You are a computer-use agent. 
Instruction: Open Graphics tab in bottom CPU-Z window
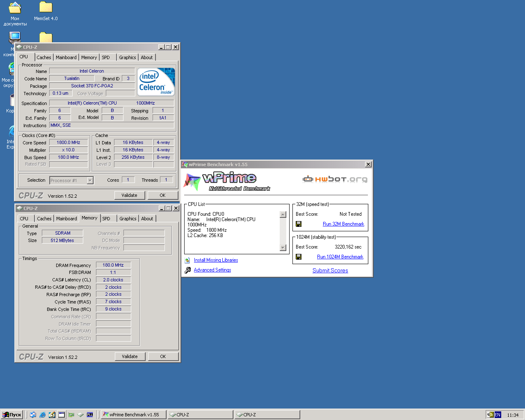[x=128, y=219]
